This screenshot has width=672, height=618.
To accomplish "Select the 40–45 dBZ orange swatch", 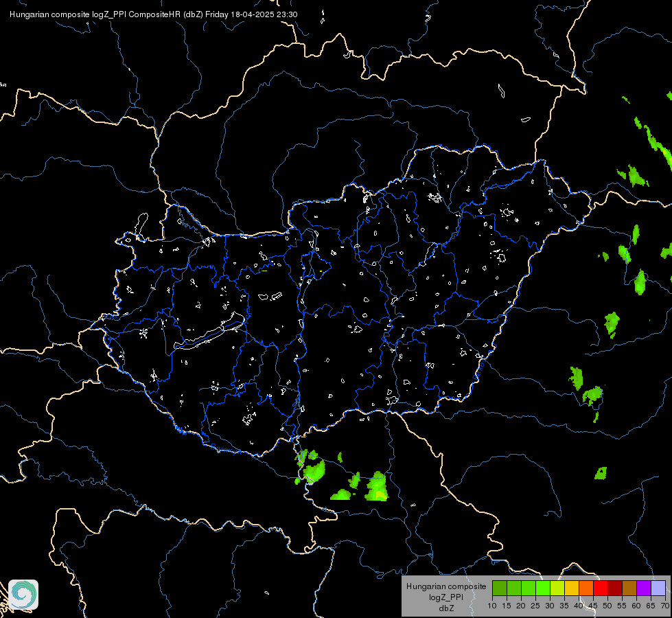I will (x=586, y=588).
